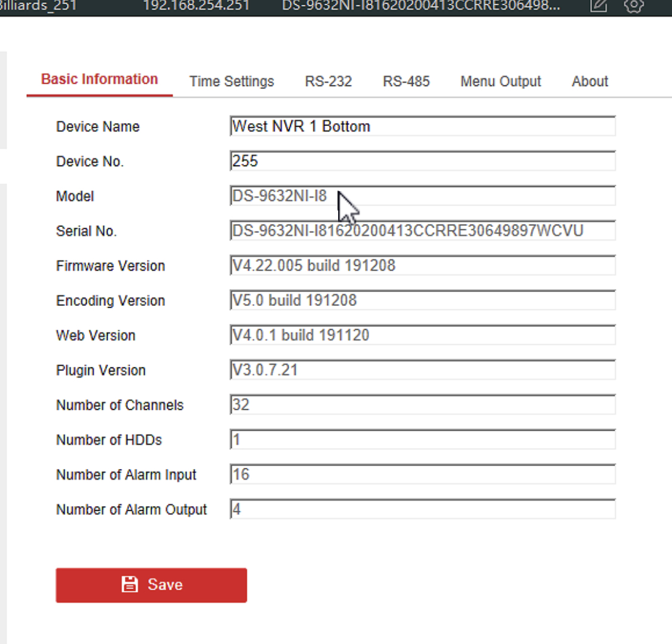Screen dimensions: 672x644
Task: Select the 192.168.254.251 IP address cell
Action: (x=196, y=6)
